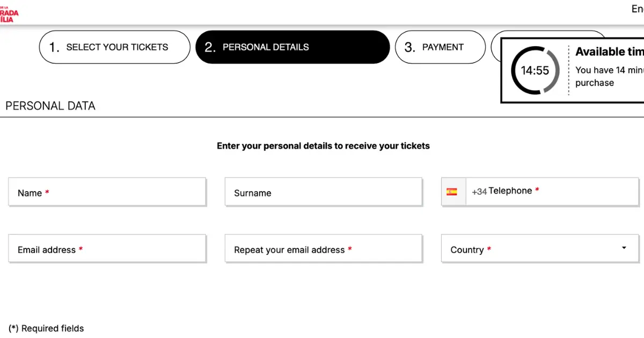Expand the Country dropdown arrow
This screenshot has height=338, width=644.
(624, 248)
